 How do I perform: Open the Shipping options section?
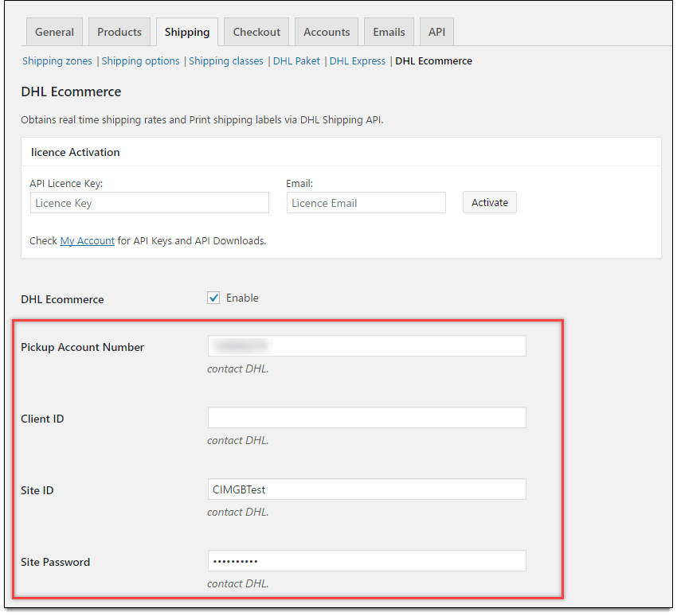140,60
